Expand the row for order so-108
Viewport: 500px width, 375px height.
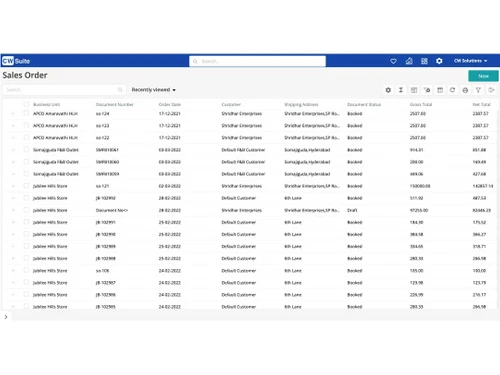pyautogui.click(x=13, y=271)
